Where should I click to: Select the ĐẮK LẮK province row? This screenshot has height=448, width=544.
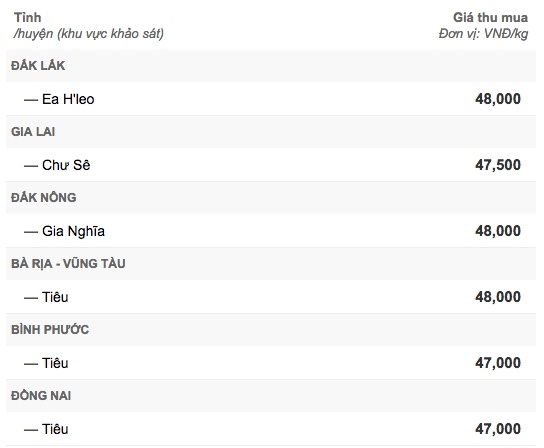click(271, 66)
